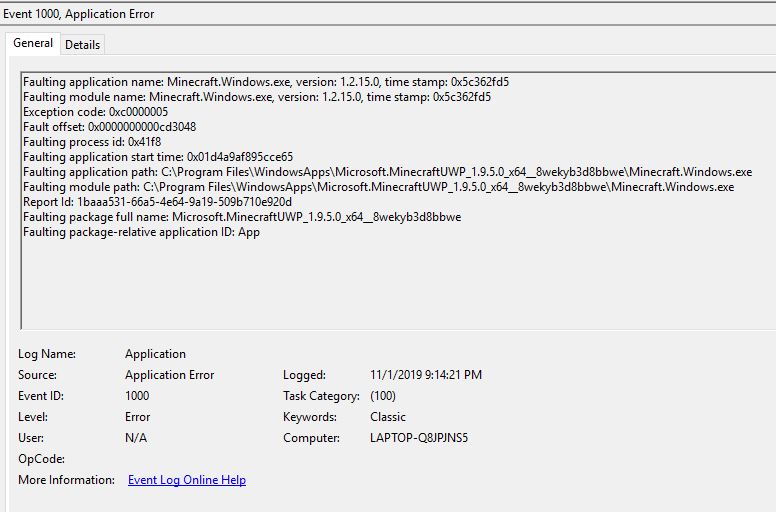Image resolution: width=776 pixels, height=512 pixels.
Task: Select the General tab
Action: point(33,44)
